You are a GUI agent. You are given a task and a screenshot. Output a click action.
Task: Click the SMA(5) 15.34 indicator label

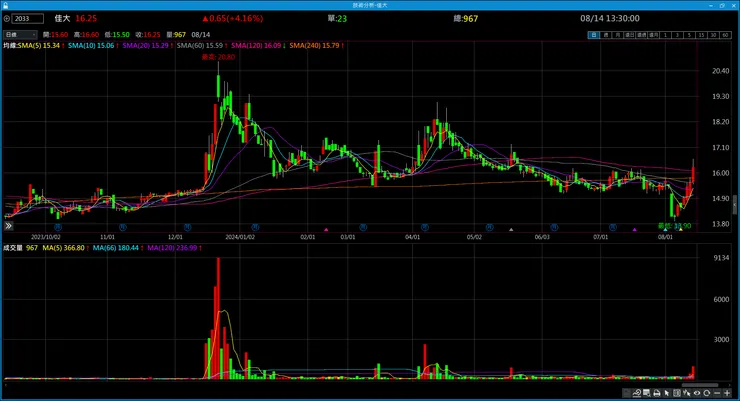pos(41,46)
